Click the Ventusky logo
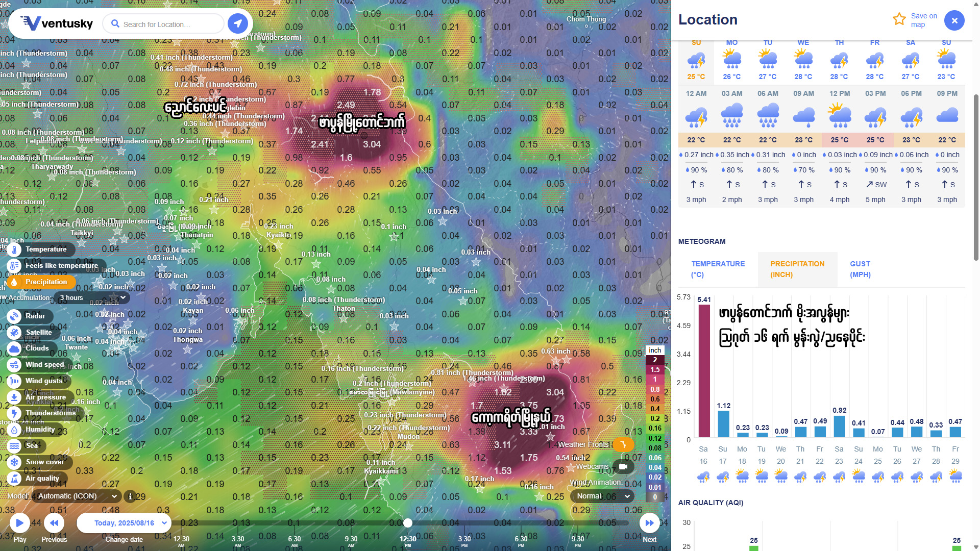Viewport: 980px width, 551px height. click(x=57, y=23)
